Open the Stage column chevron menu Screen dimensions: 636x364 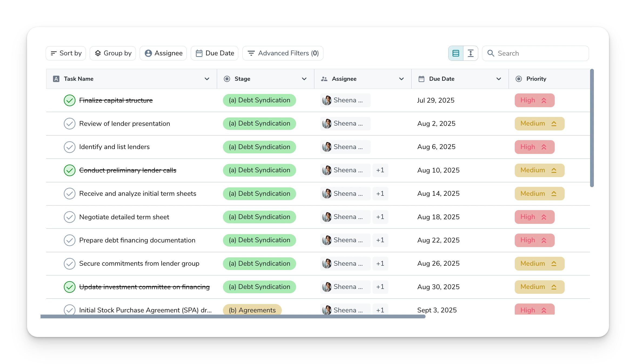coord(304,79)
